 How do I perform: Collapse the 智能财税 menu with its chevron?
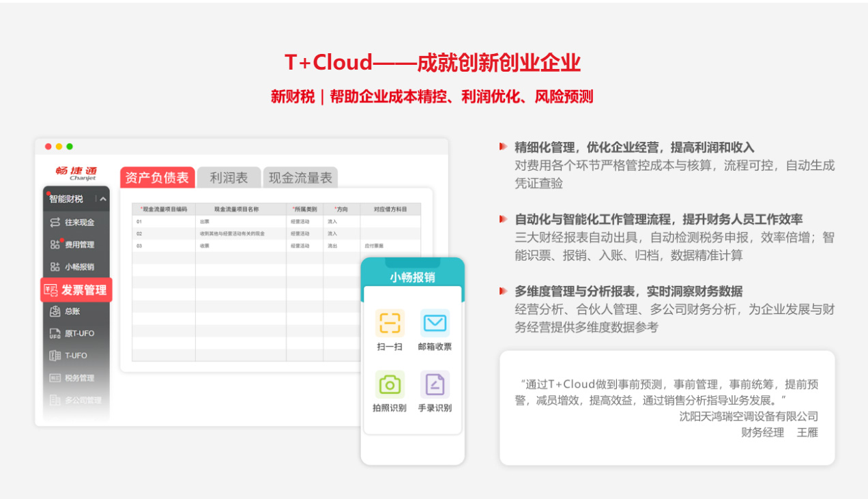pyautogui.click(x=103, y=199)
